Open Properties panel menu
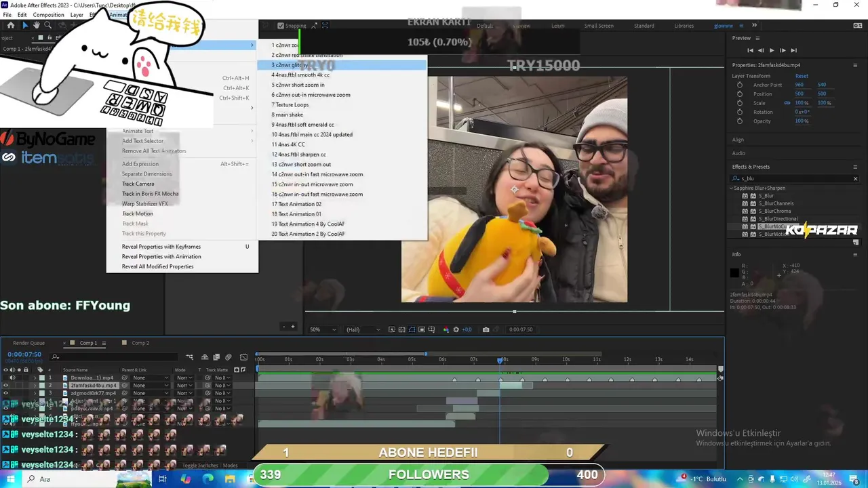 (x=855, y=65)
